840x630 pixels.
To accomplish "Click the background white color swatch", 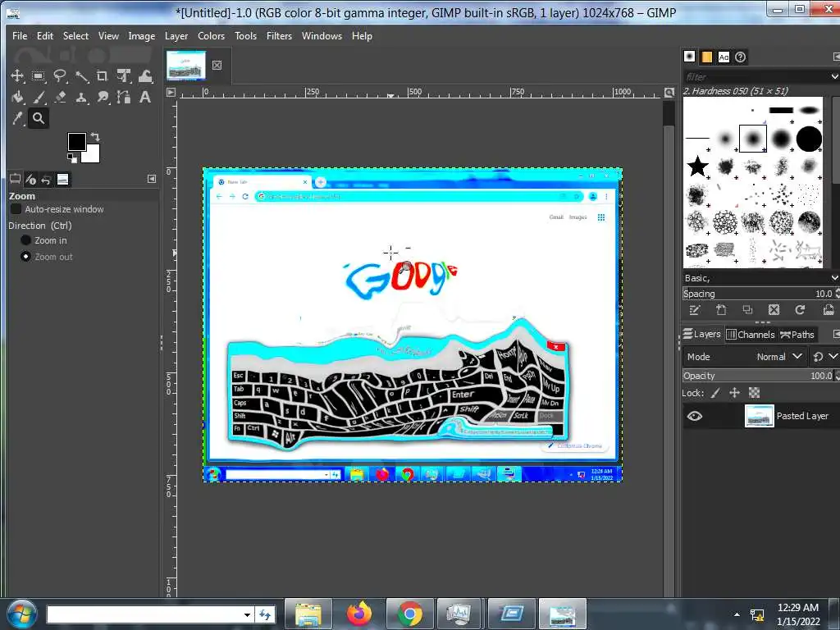I will [x=92, y=155].
